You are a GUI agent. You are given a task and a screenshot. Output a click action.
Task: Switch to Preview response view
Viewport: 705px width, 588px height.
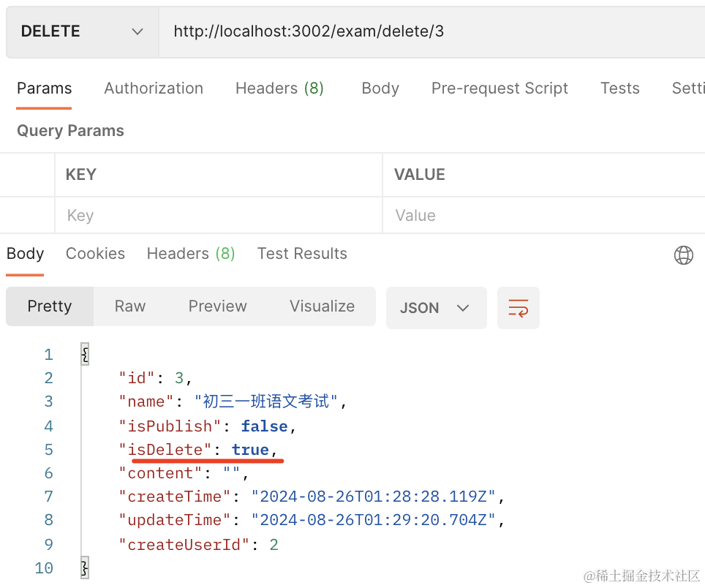217,306
